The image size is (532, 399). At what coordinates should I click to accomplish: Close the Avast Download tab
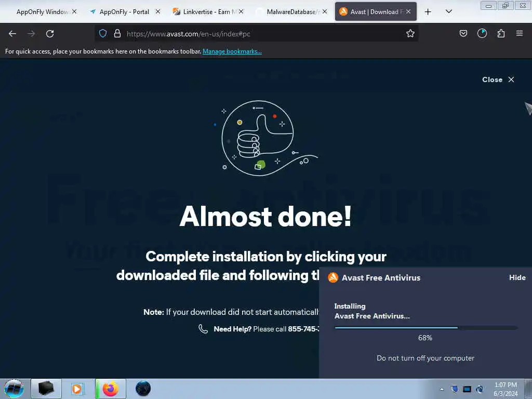pos(408,11)
